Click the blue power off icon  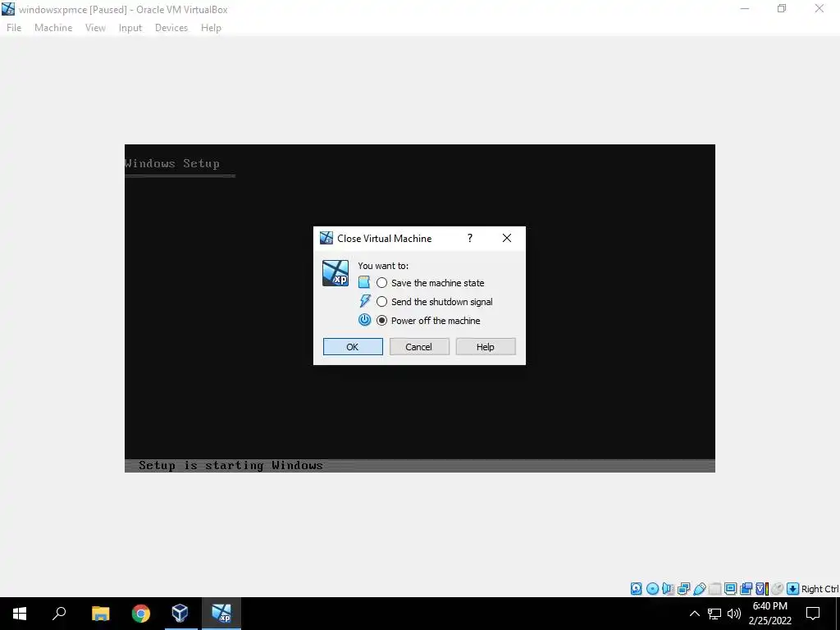364,320
